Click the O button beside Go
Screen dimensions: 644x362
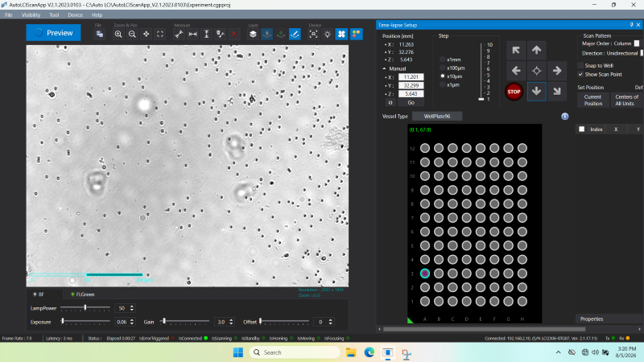click(390, 103)
